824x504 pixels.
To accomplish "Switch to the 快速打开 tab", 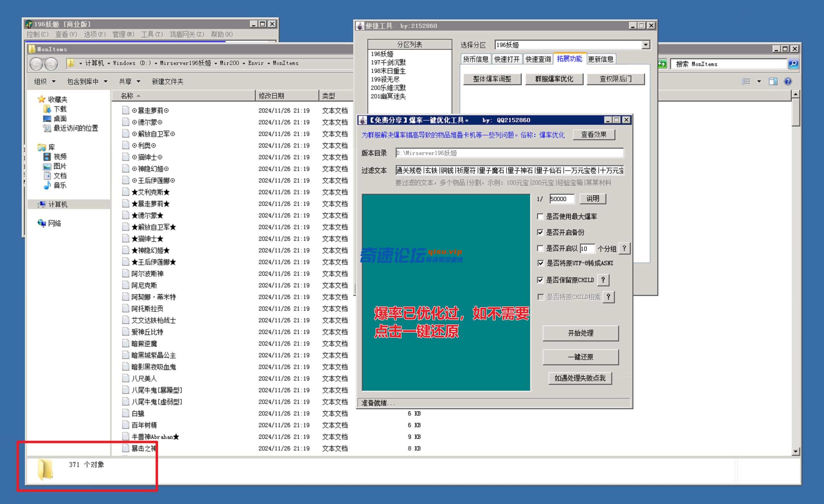I will pos(507,59).
